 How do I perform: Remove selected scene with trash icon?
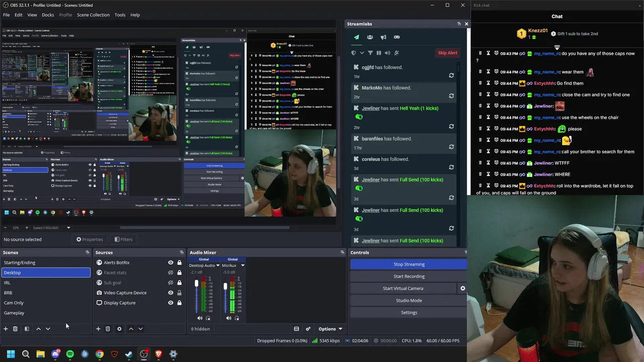click(x=15, y=329)
